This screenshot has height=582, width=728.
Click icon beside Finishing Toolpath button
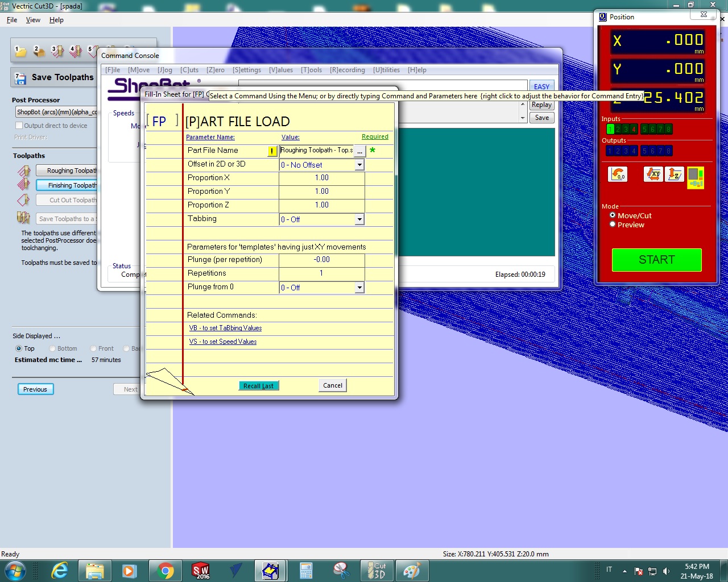point(24,185)
